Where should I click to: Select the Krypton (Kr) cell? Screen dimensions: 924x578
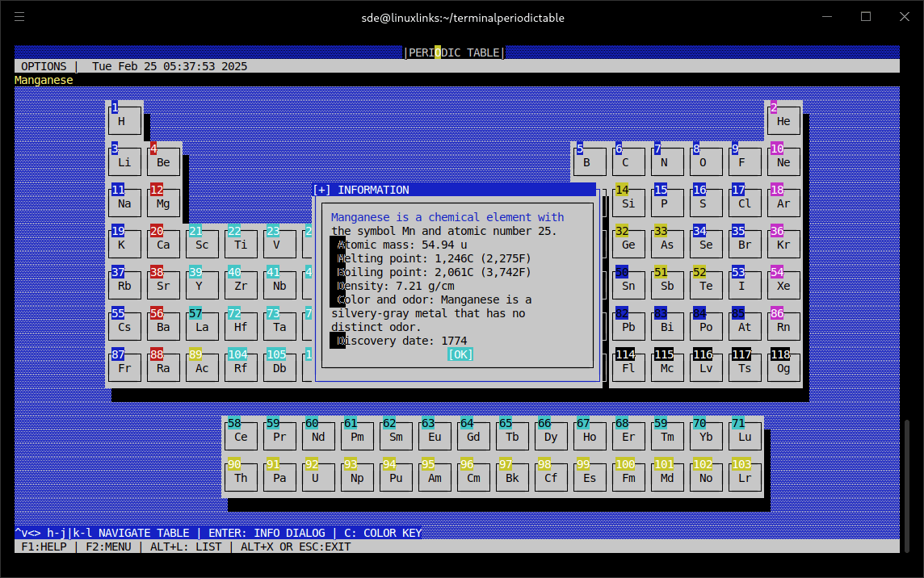[x=783, y=245]
